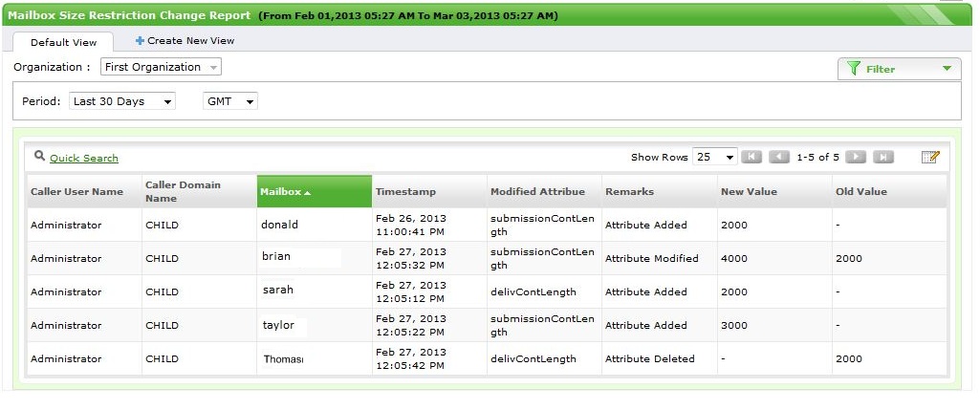The image size is (980, 410).
Task: Sort by the Caller User Name header
Action: (76, 192)
